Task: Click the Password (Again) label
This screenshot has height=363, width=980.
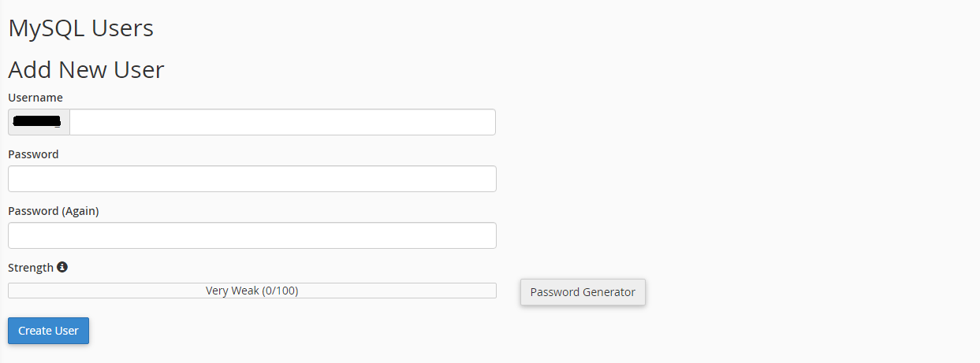Action: coord(54,211)
